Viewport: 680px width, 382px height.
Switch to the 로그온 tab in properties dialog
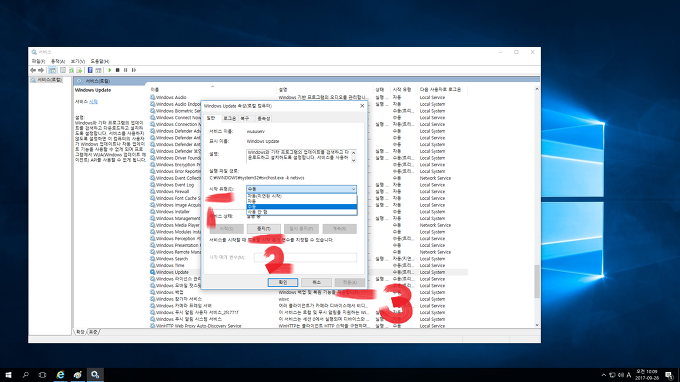[x=229, y=118]
